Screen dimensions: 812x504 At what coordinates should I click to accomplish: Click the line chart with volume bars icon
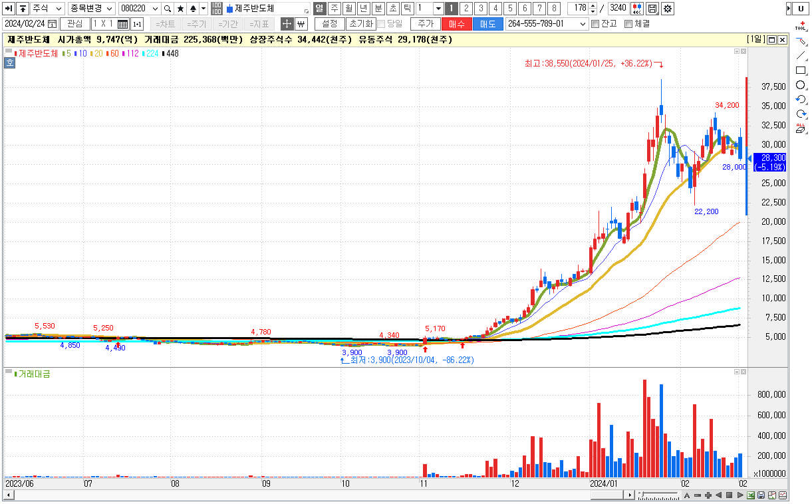(772, 495)
